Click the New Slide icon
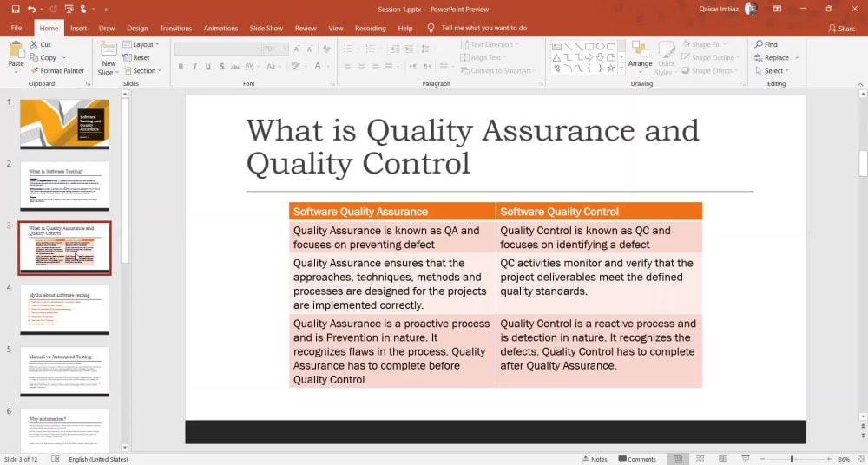 [x=108, y=49]
